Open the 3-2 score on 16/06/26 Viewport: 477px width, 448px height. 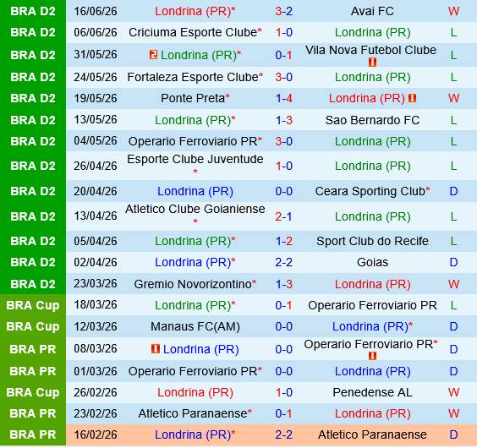[x=283, y=11]
